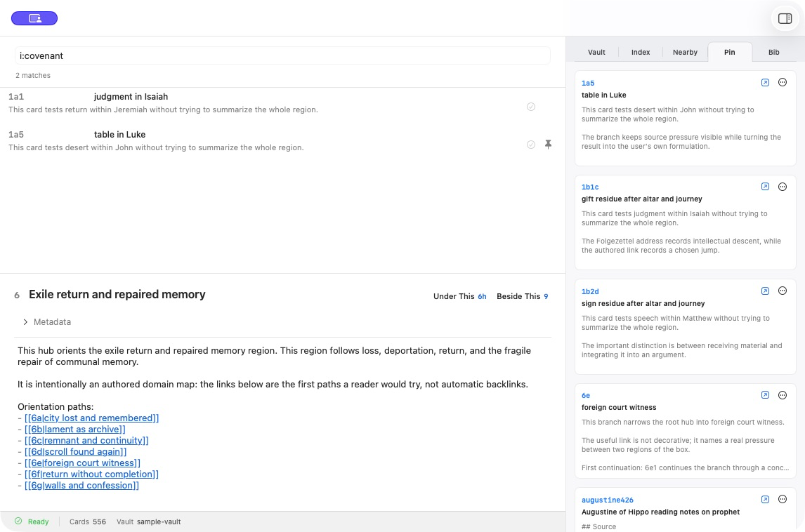The height and width of the screenshot is (532, 805).
Task: Switch to the Bib tab
Action: click(x=773, y=53)
